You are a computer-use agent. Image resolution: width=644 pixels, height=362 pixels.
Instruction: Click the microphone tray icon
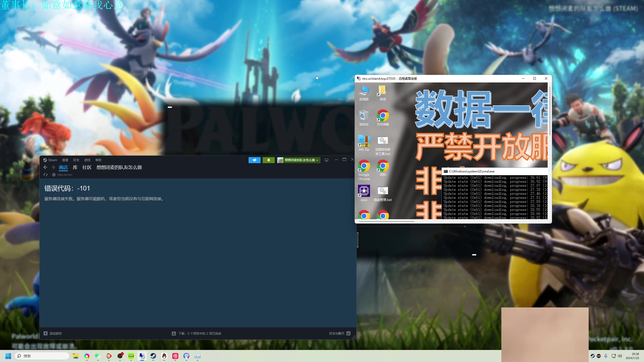coord(606,356)
